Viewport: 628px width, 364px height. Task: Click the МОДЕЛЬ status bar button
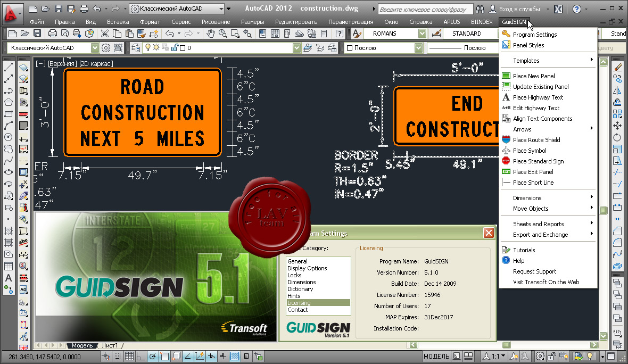(436, 356)
